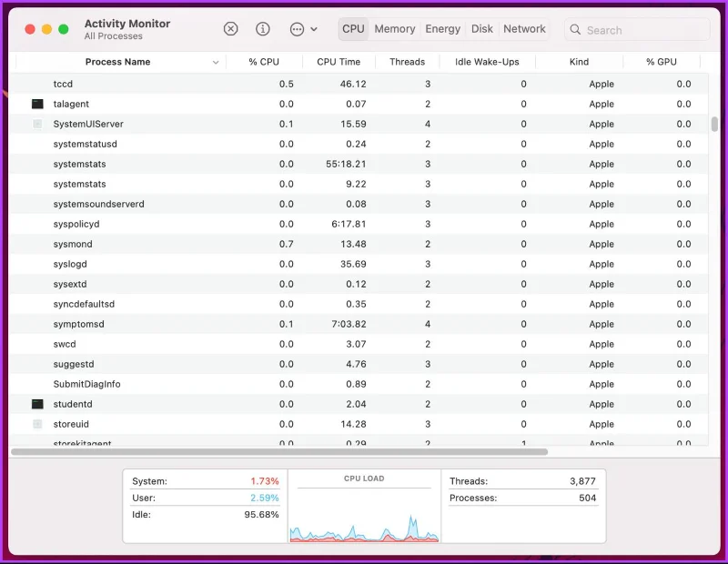Screen dimensions: 728x564
Task: Select systemstats row with 55:18.21 CPU time
Action: [359, 164]
